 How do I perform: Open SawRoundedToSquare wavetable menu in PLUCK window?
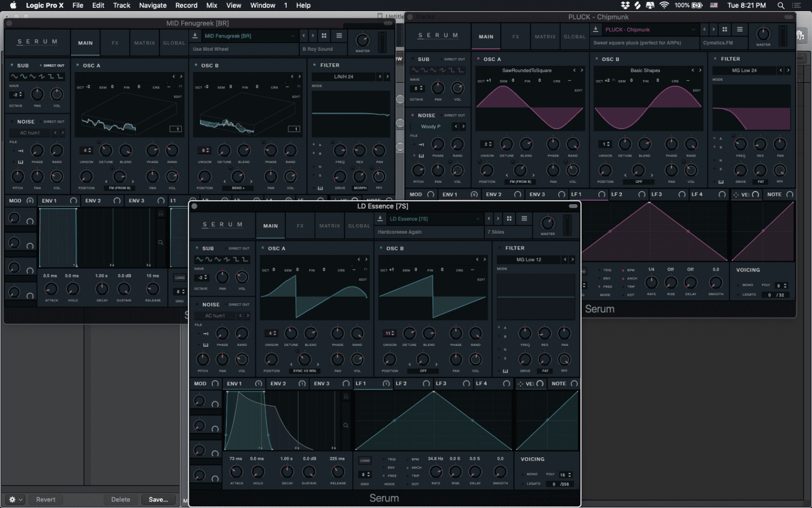pyautogui.click(x=526, y=71)
